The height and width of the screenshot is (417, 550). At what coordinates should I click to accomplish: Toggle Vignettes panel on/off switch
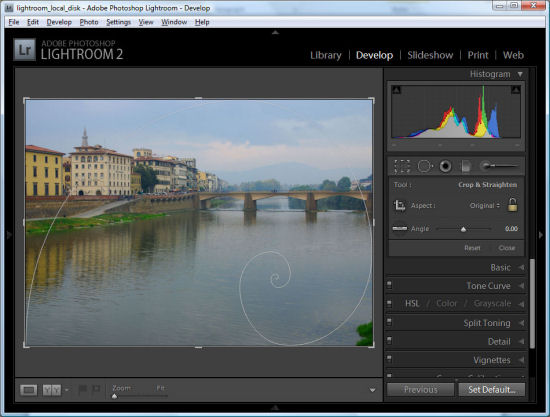(x=389, y=359)
